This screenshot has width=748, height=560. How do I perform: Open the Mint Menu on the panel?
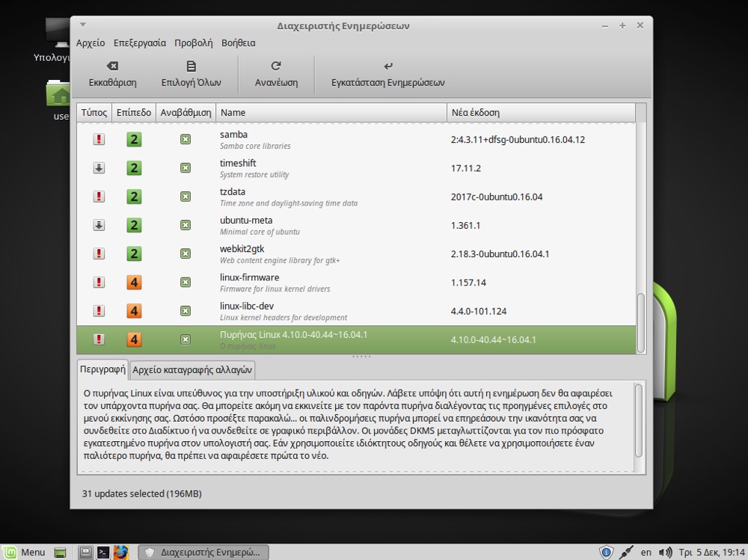pyautogui.click(x=23, y=552)
